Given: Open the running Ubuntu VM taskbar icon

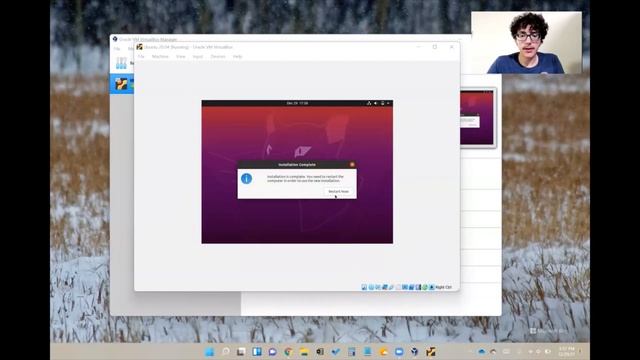Looking at the screenshot, I should tap(431, 351).
